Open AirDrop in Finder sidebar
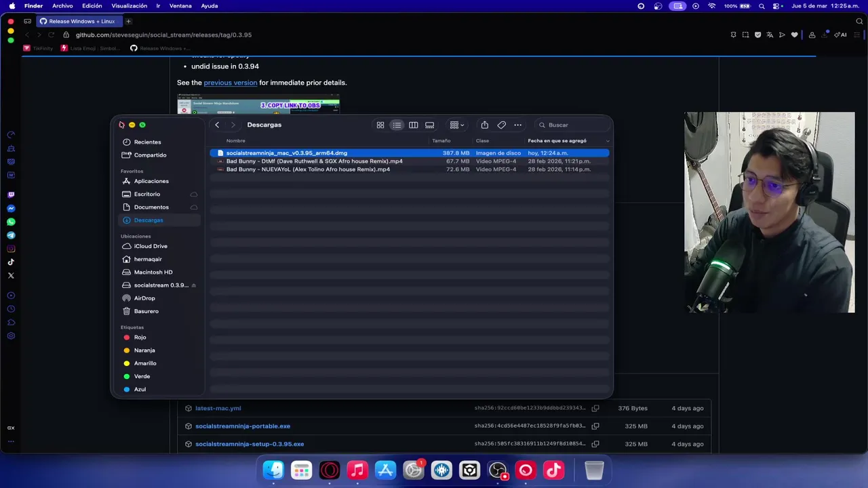This screenshot has width=868, height=488. click(x=160, y=298)
